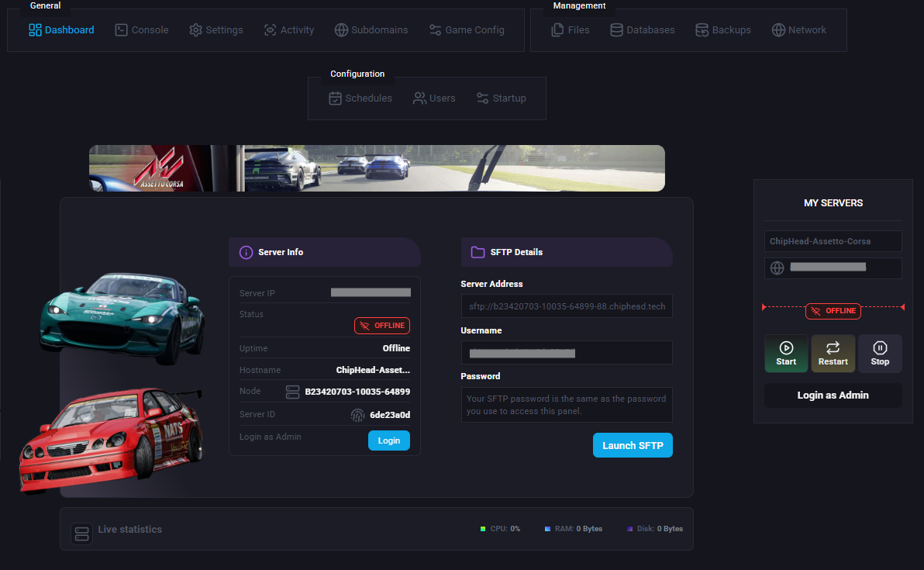Click the Schedules calendar icon
This screenshot has width=924, height=570.
336,98
